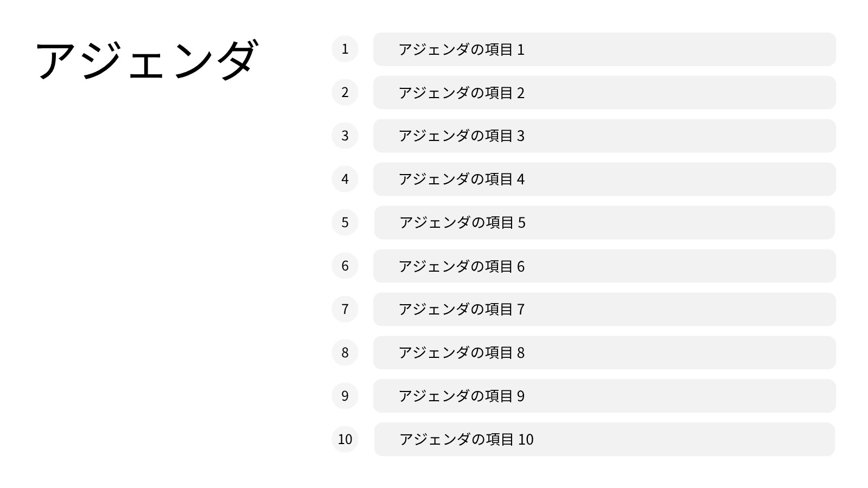The image size is (868, 488).
Task: Click the number 5 circle badge
Action: pyautogui.click(x=345, y=222)
